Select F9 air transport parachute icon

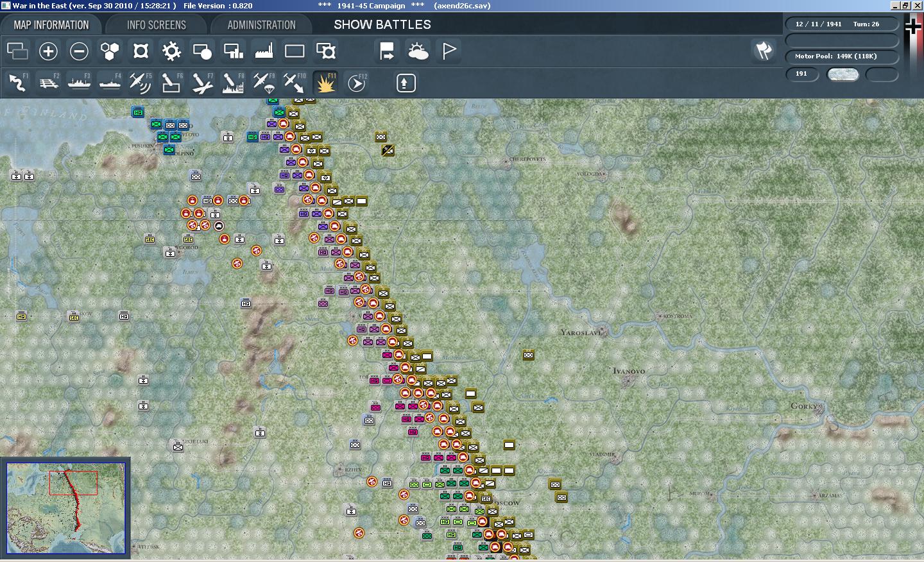click(x=264, y=83)
